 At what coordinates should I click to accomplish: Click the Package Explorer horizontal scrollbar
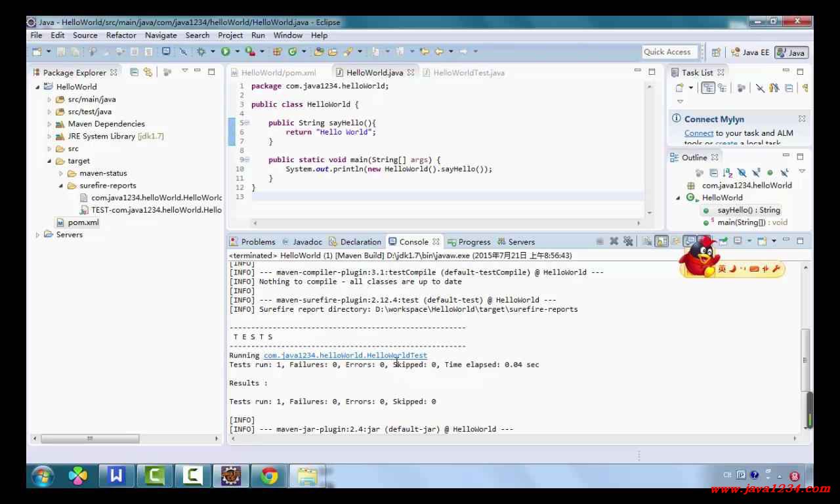click(x=90, y=438)
